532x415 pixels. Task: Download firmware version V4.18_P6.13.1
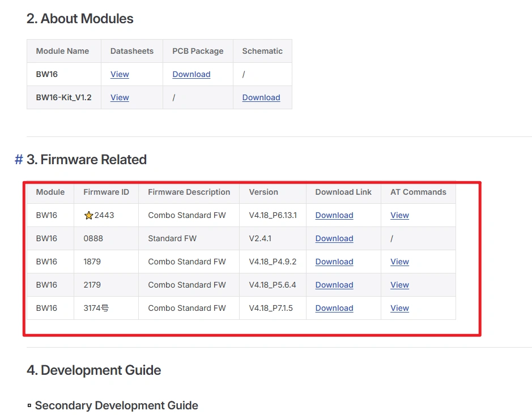[x=334, y=215]
